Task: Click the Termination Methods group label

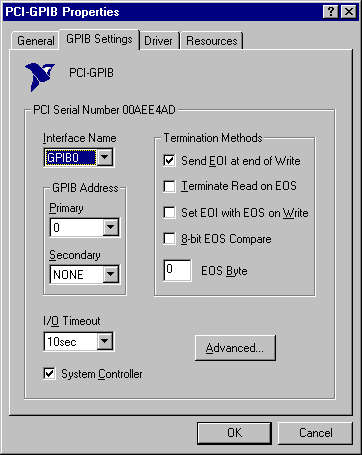Action: (x=213, y=138)
